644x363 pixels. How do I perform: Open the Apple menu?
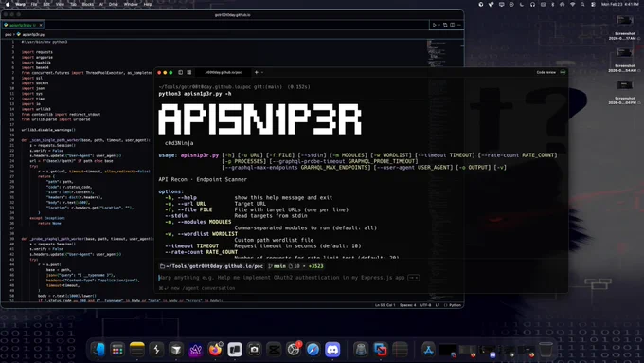point(8,4)
